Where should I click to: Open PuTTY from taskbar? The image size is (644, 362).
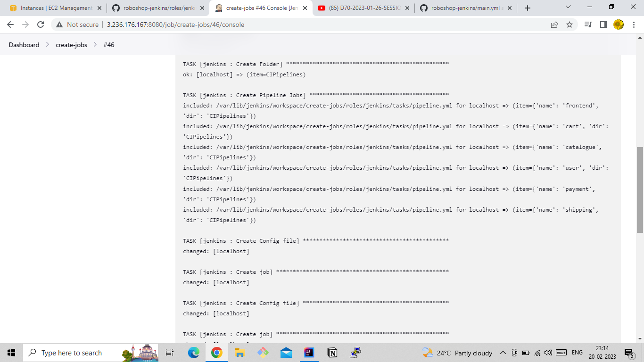coord(355,353)
